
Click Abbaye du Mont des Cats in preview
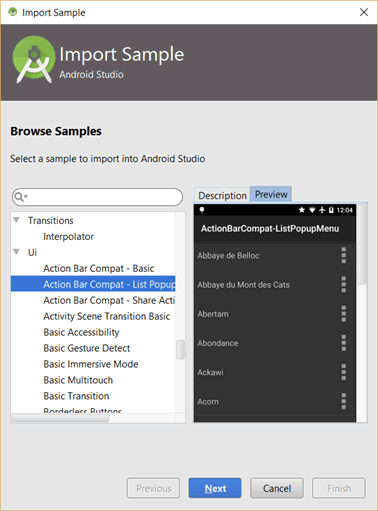coord(243,285)
